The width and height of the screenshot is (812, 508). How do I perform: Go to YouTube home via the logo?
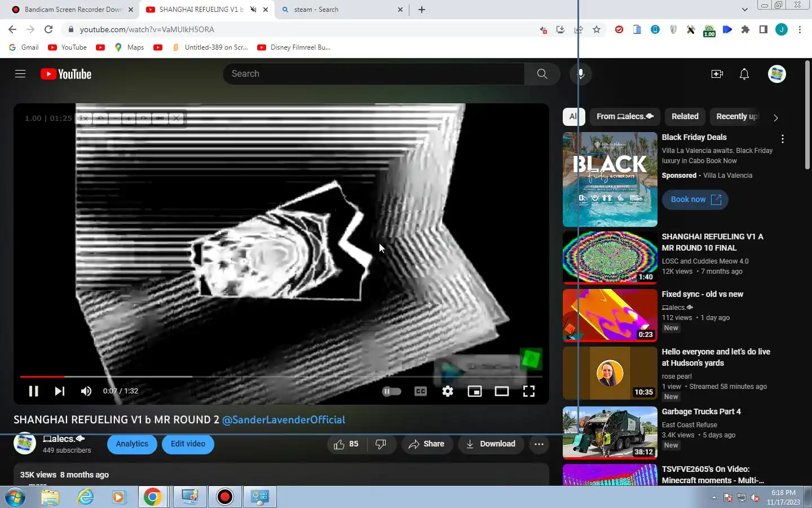[x=66, y=74]
